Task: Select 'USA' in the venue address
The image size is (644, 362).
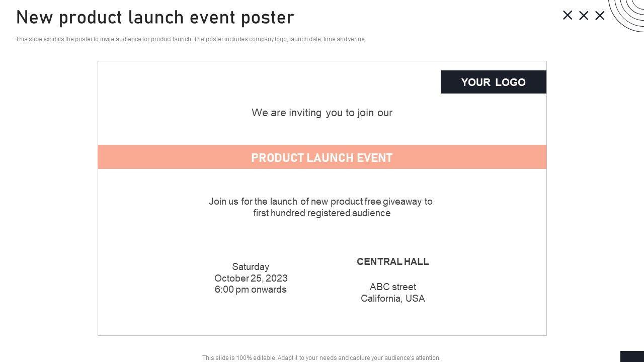Action: [x=416, y=299]
